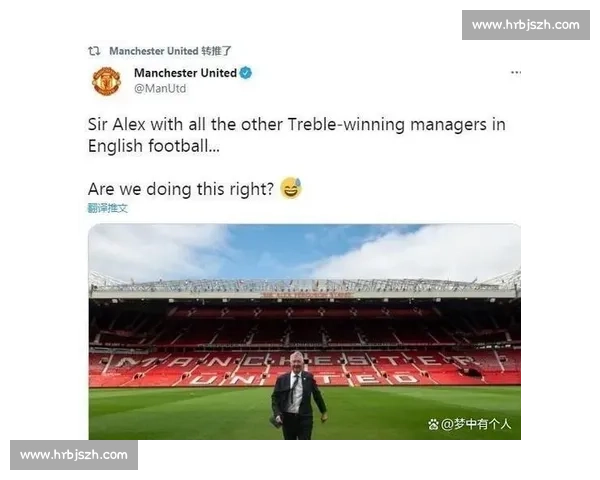Open the @ManUtd handle link

click(160, 88)
